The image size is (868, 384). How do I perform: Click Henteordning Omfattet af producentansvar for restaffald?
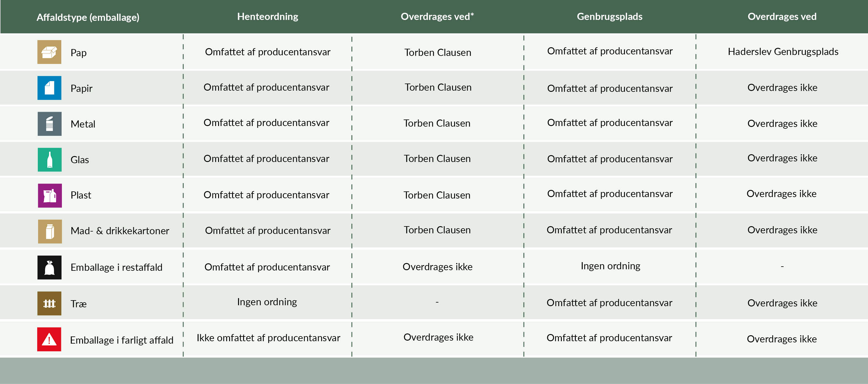[267, 267]
